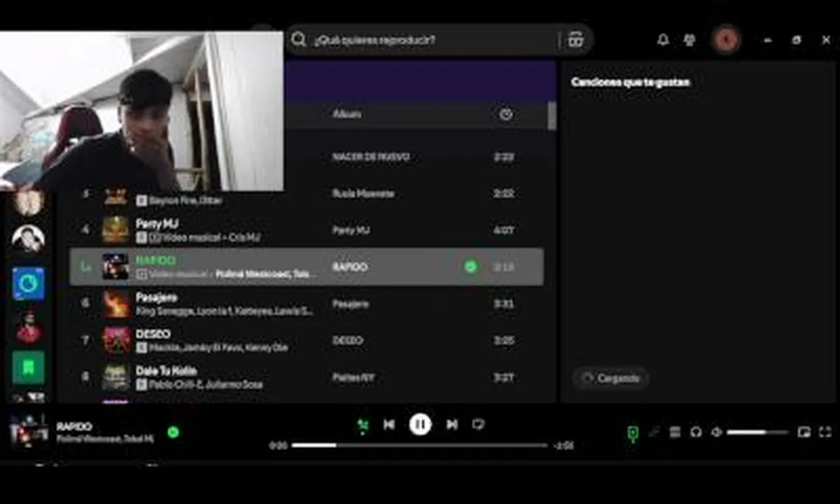Click the 'Canciones que te gustan' panel title

click(x=630, y=82)
